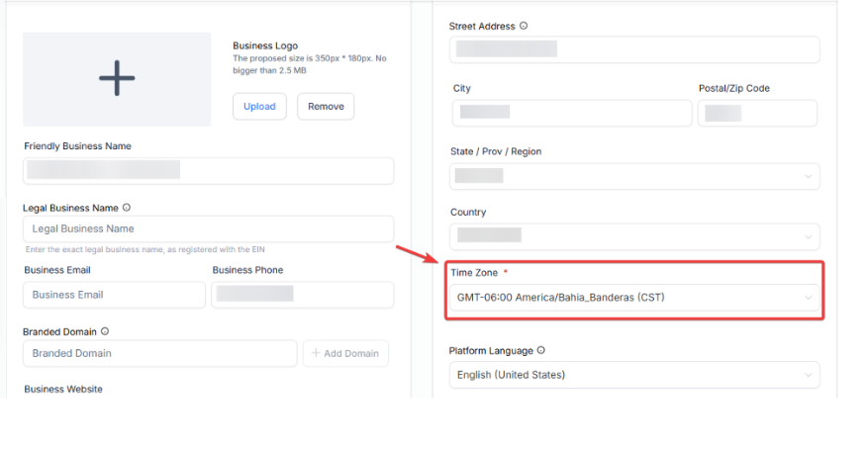Screen dimensions: 868x450
Task: Select the City input field
Action: pyautogui.click(x=572, y=113)
